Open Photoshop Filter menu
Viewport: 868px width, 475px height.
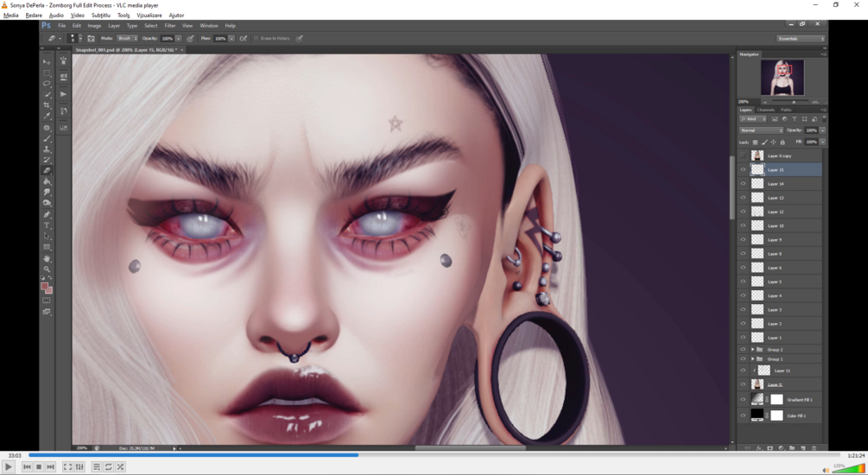pyautogui.click(x=170, y=25)
